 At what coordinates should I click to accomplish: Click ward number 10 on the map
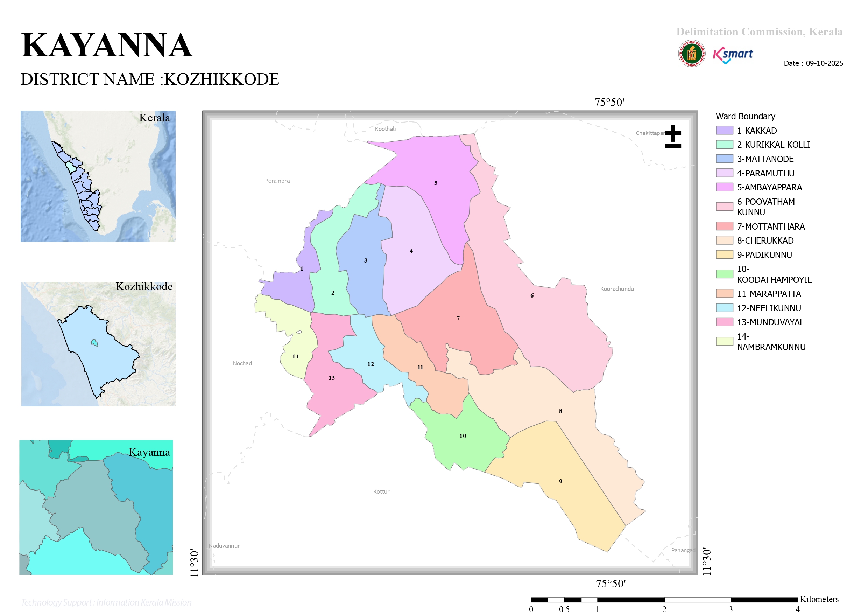[463, 436]
